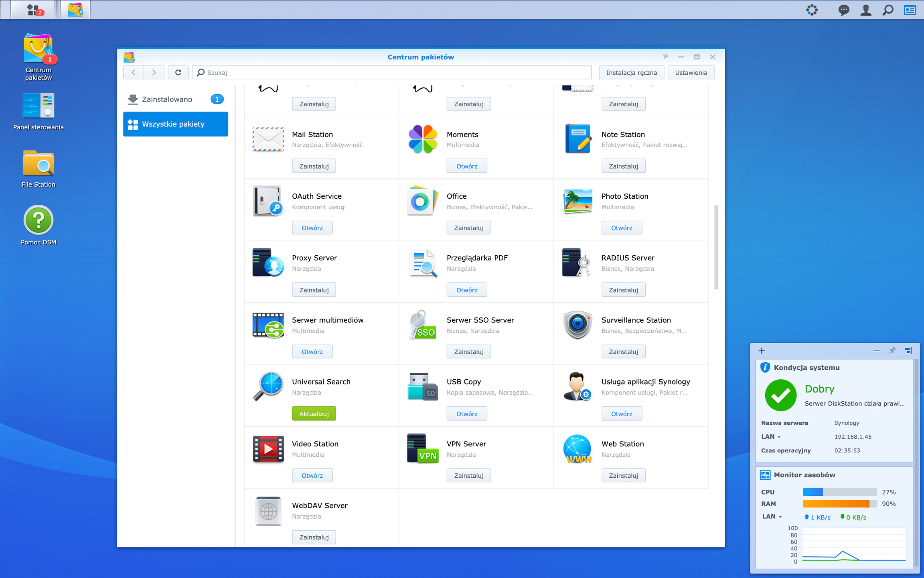Click the Proxy Server icon
The width and height of the screenshot is (924, 578).
pos(268,263)
